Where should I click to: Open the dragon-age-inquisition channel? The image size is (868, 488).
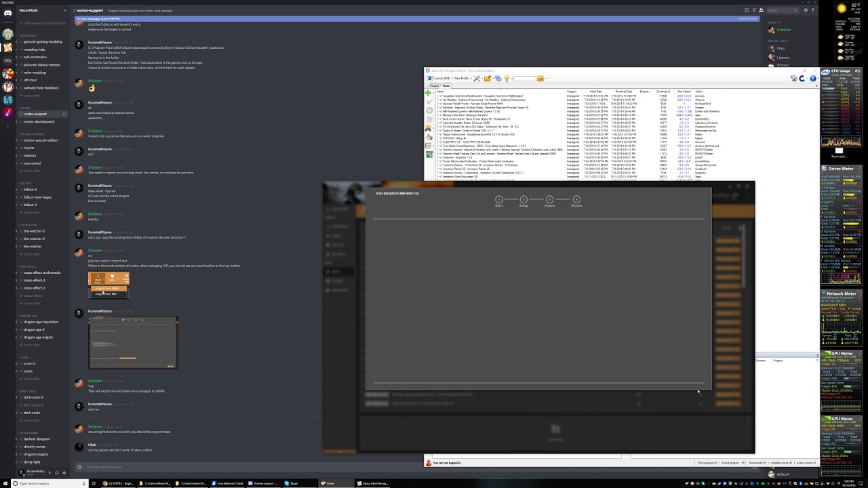41,322
